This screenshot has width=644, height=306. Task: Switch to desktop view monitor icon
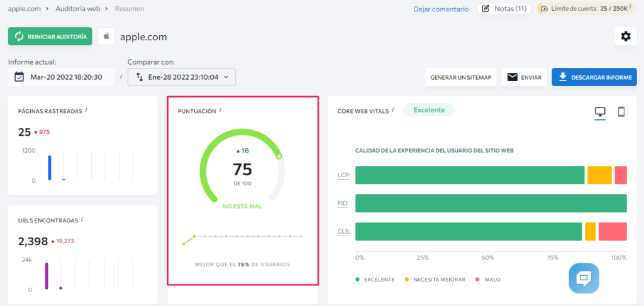600,112
